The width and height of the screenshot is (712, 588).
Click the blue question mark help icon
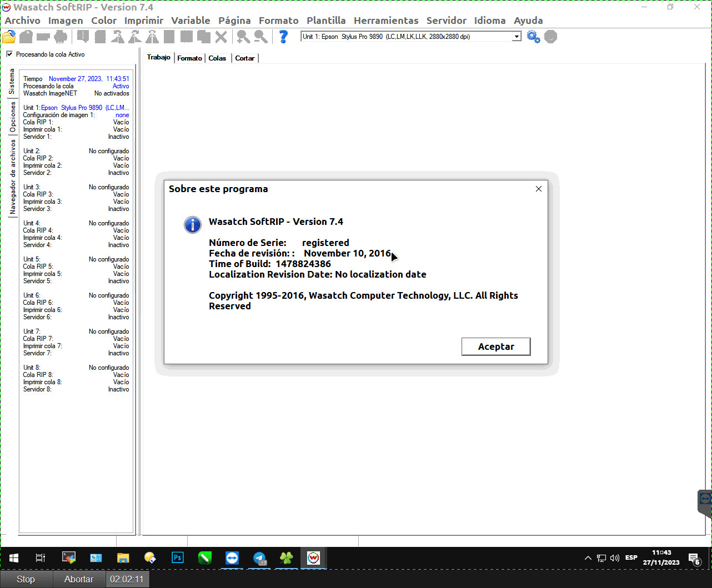[283, 37]
